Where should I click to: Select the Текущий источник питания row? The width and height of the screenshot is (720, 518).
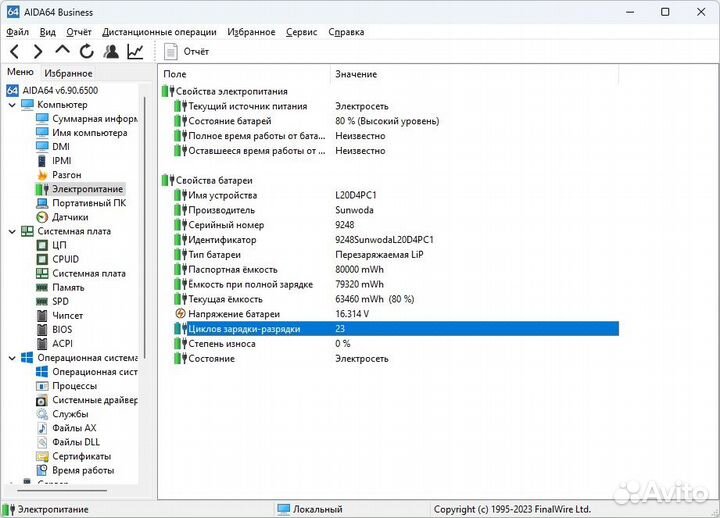[x=397, y=106]
